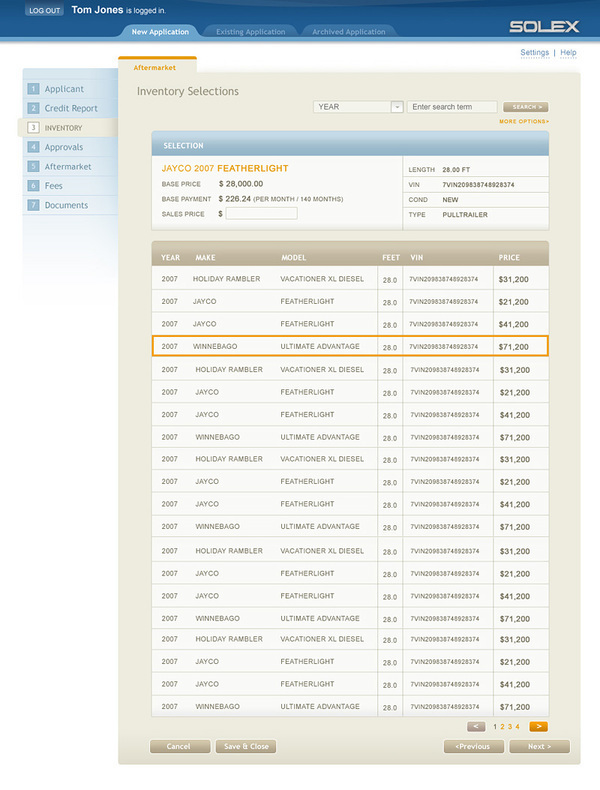Sort the table by the PRICE column header
600x790 pixels.
[x=509, y=257]
